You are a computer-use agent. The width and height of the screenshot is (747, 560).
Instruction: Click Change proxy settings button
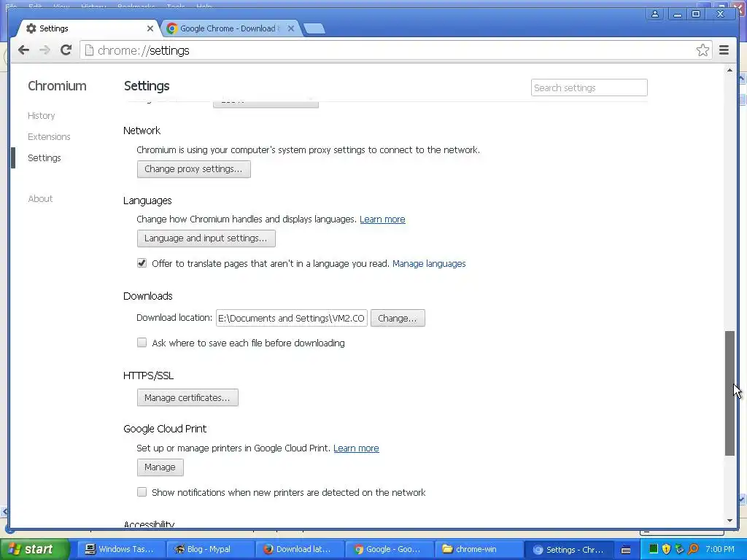193,169
